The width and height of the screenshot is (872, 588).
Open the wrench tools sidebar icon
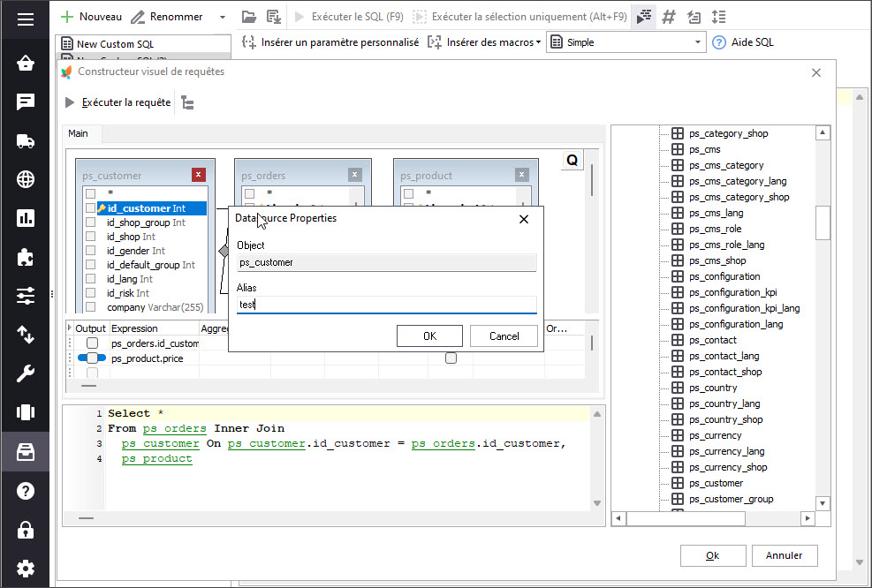tap(26, 373)
